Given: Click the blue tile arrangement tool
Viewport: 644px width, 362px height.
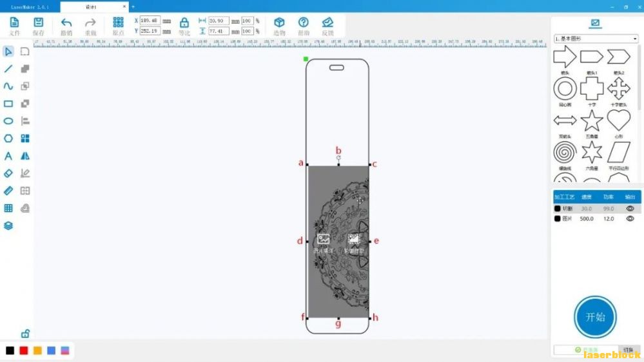Looking at the screenshot, I should pos(25,138).
